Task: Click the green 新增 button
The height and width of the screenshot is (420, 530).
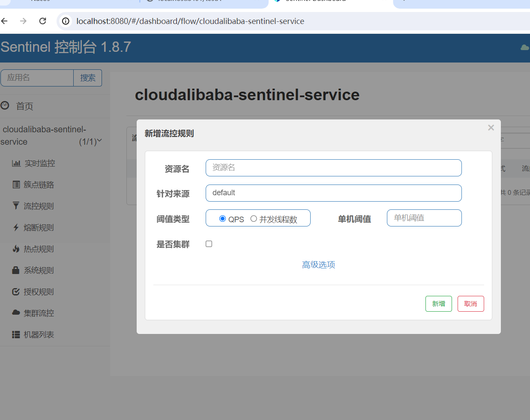Action: point(439,304)
